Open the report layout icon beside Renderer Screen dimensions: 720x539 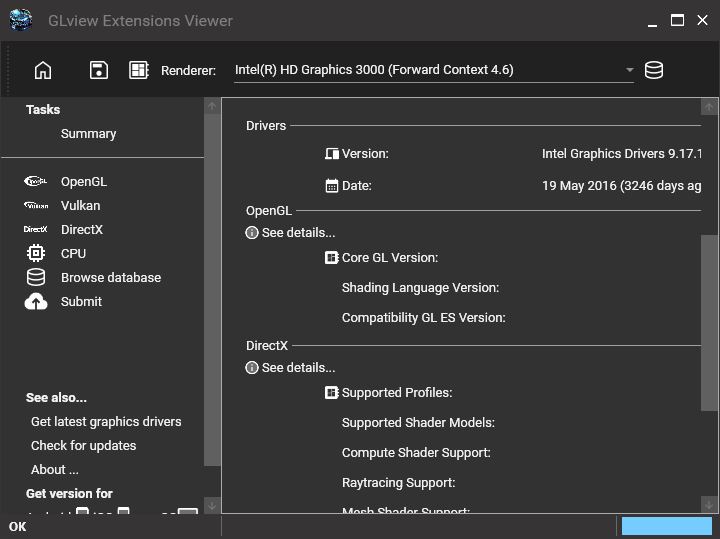pyautogui.click(x=139, y=70)
